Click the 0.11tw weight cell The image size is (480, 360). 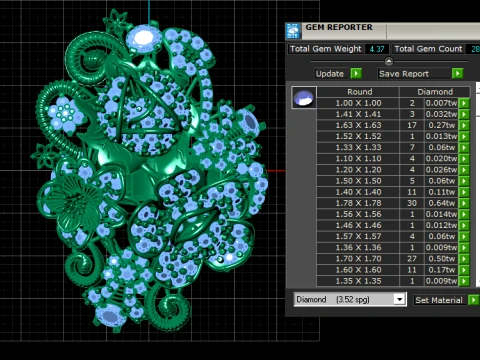tap(441, 192)
